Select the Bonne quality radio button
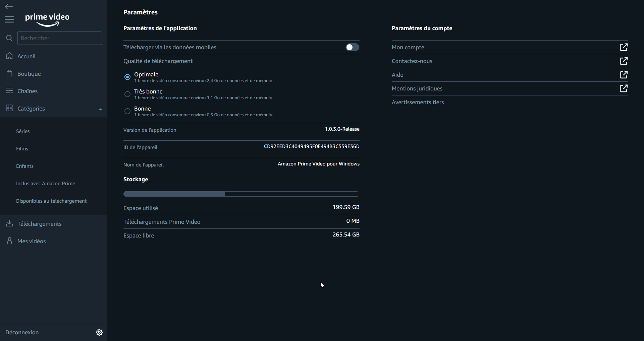Screen dimensions: 644x341 pyautogui.click(x=127, y=111)
